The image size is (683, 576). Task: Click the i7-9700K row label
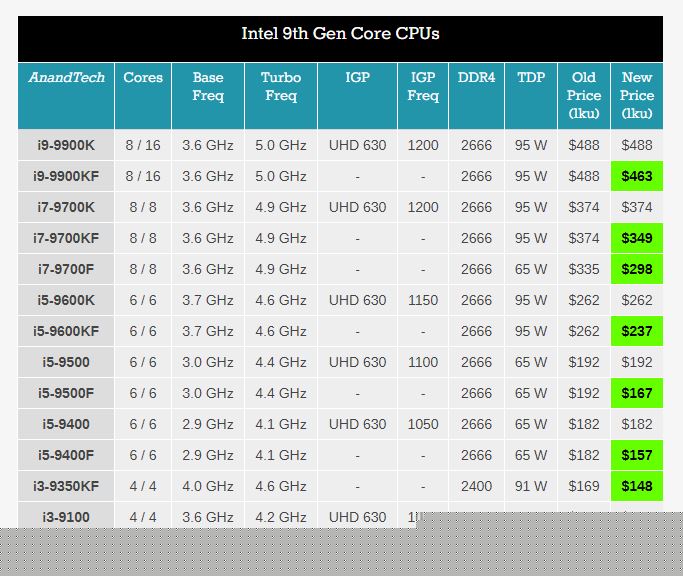click(x=66, y=207)
